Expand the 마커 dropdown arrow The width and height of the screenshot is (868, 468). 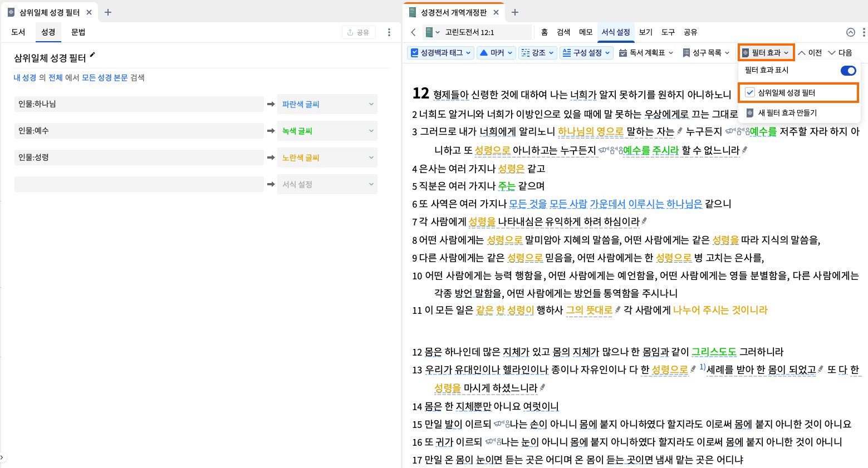510,53
